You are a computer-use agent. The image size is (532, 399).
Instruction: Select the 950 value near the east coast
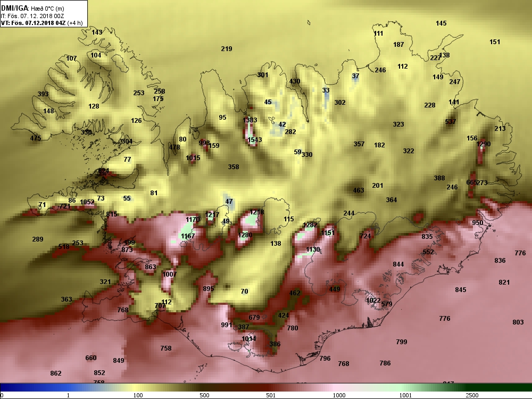(x=478, y=223)
